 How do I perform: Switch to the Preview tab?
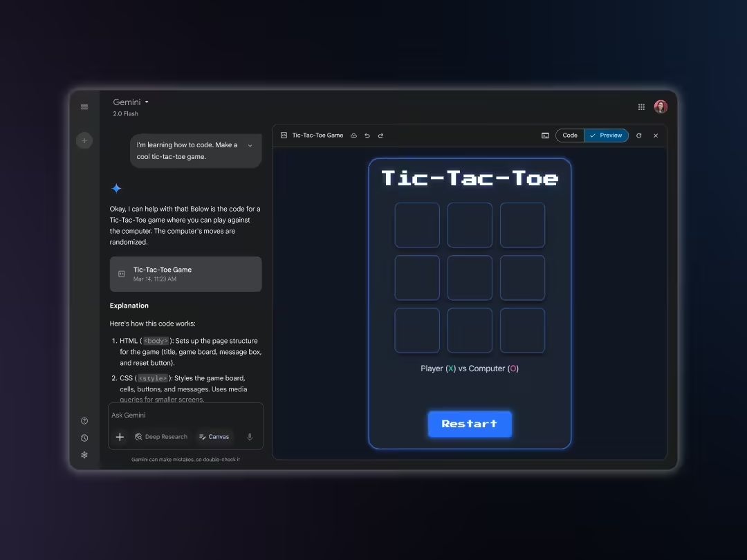tap(606, 136)
